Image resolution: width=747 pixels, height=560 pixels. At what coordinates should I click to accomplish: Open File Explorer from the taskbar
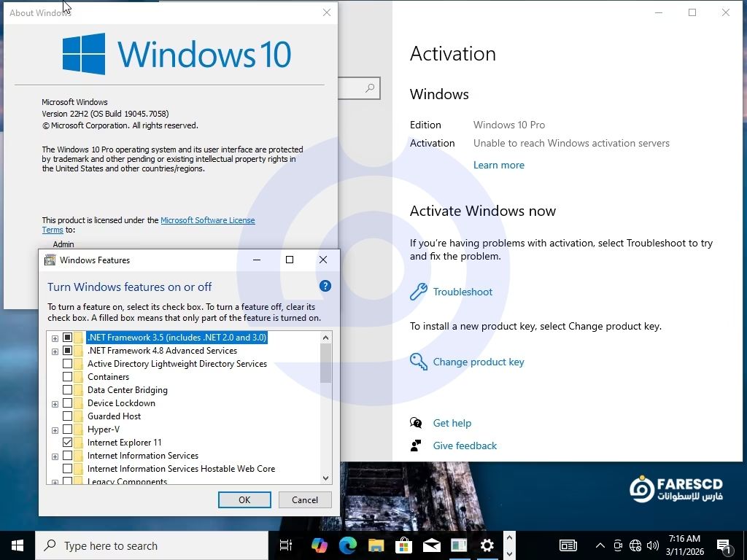click(376, 545)
